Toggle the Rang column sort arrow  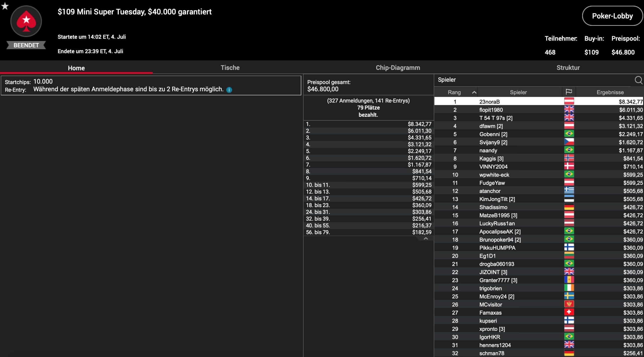coord(474,92)
